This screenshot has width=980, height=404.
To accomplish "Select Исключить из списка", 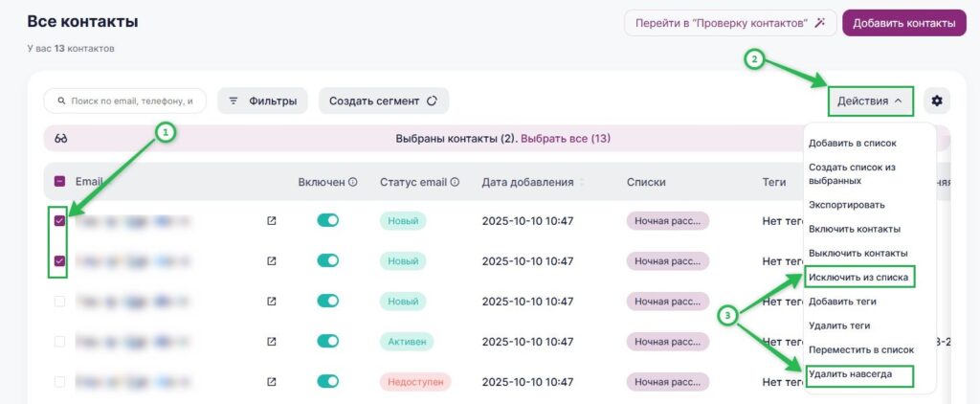I will [x=860, y=277].
